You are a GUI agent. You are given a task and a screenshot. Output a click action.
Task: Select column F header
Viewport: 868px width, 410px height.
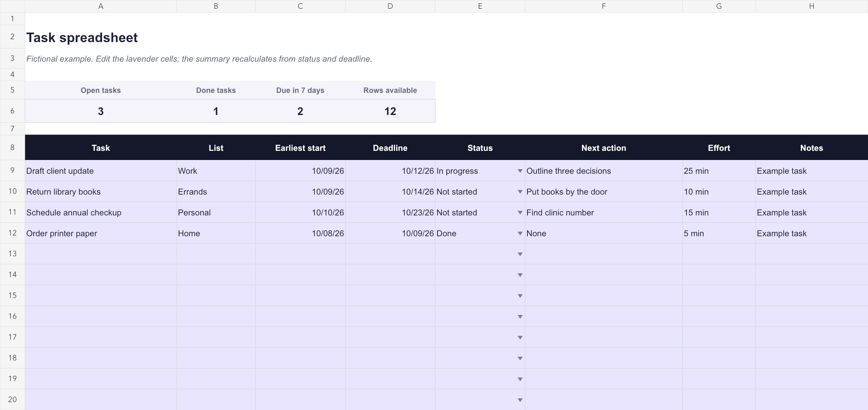click(x=604, y=6)
